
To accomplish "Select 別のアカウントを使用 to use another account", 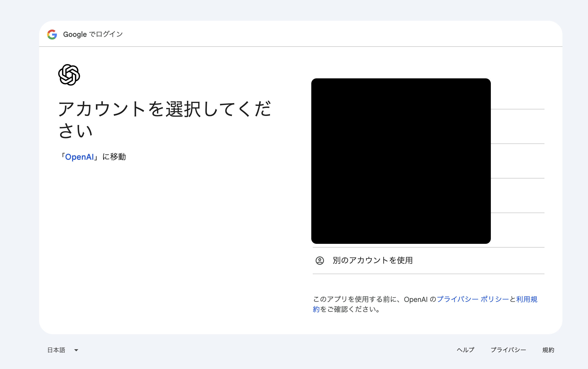I will [x=373, y=261].
